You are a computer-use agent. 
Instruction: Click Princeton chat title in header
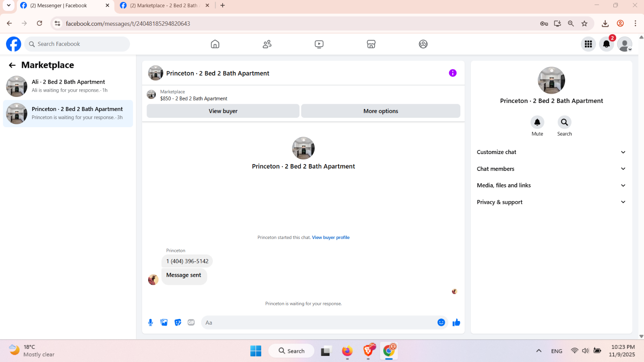tap(218, 73)
